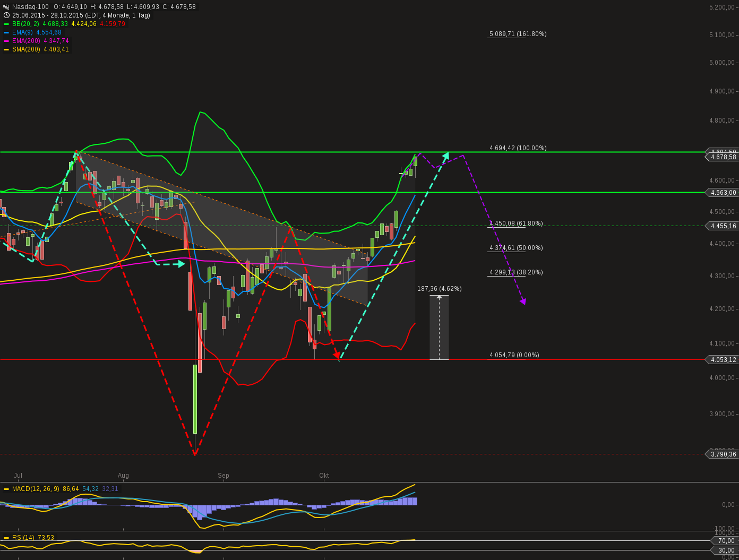This screenshot has height=560, width=739.
Task: Click the RSI 30,00 level tag
Action: point(725,550)
